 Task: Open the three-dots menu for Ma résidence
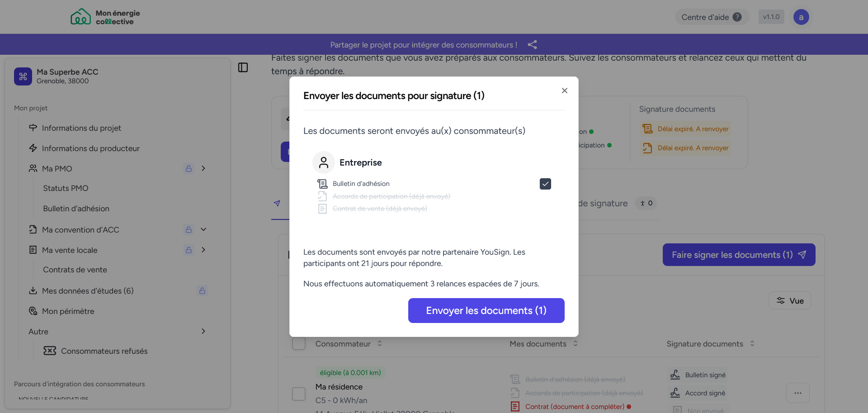click(x=798, y=393)
